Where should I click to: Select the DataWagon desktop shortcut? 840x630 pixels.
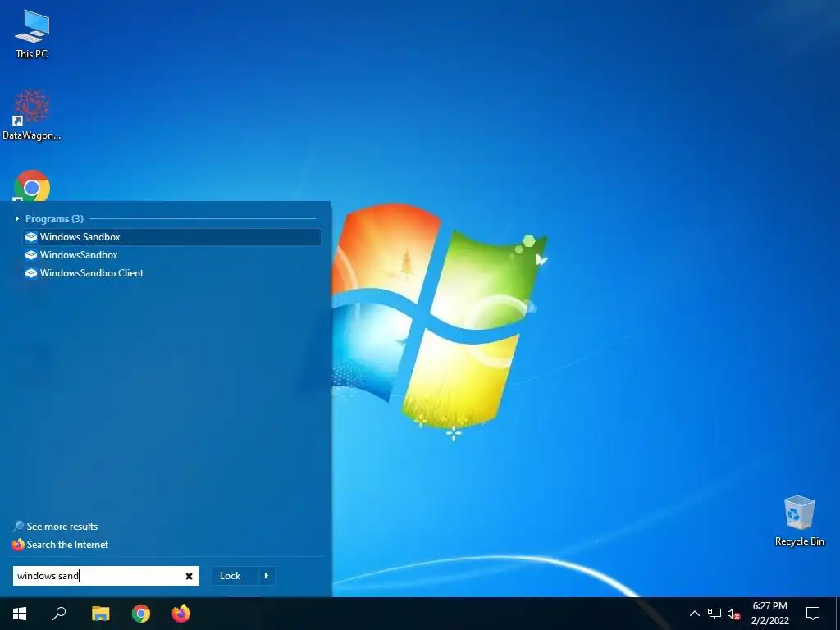(32, 115)
